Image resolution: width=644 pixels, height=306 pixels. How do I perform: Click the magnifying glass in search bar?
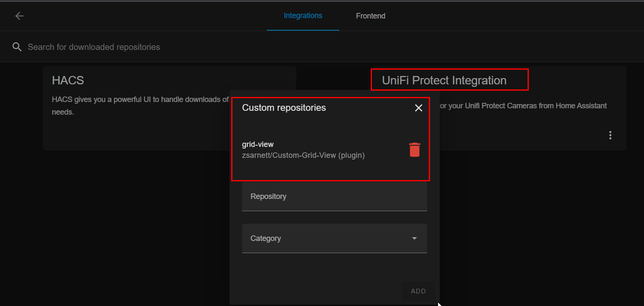click(x=17, y=47)
